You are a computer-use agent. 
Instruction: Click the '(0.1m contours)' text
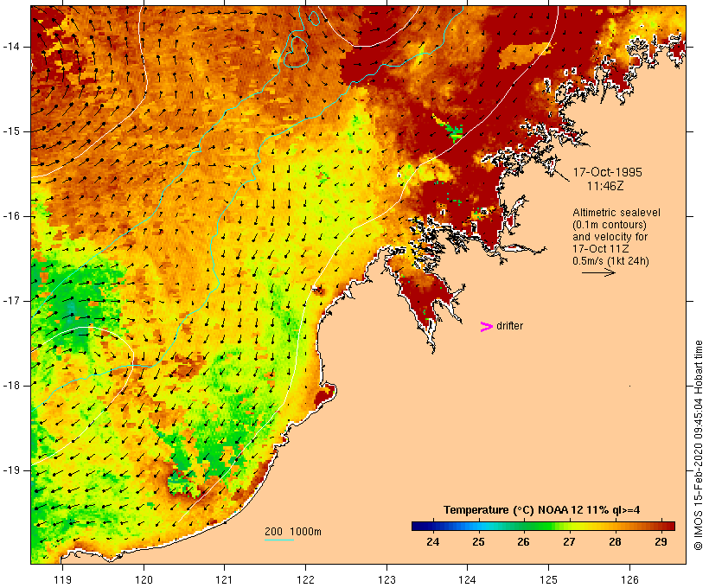click(x=610, y=224)
